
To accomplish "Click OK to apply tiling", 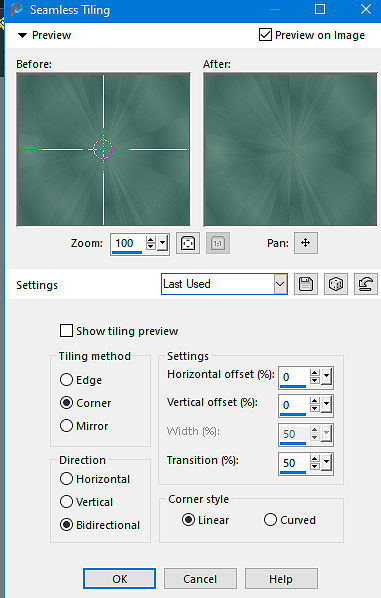I will coord(119,579).
